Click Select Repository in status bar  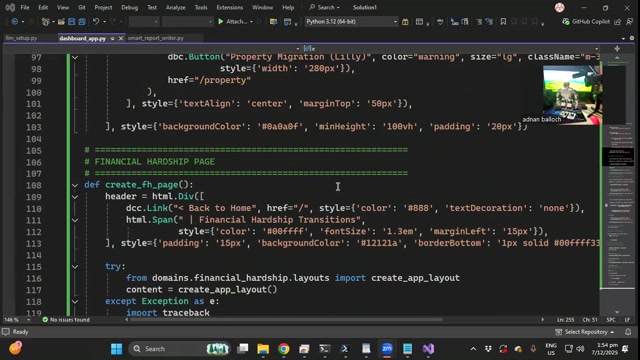coord(585,332)
